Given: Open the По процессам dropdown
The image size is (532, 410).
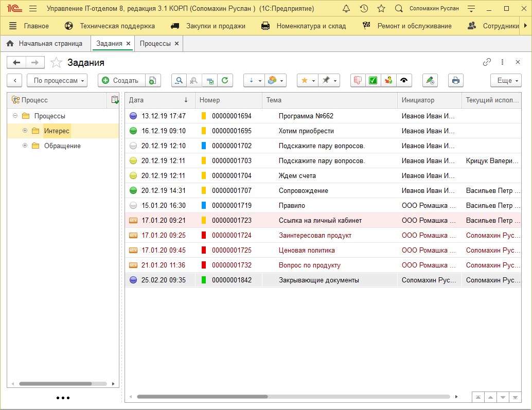Looking at the screenshot, I should pos(57,80).
